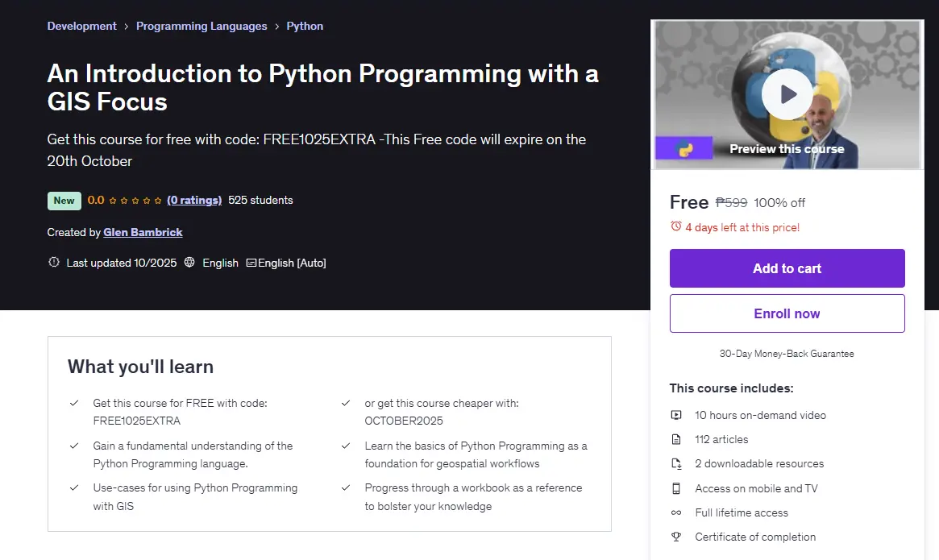Click checkmark beside 'Use-cases for using Python'
This screenshot has height=560, width=939.
(73, 487)
